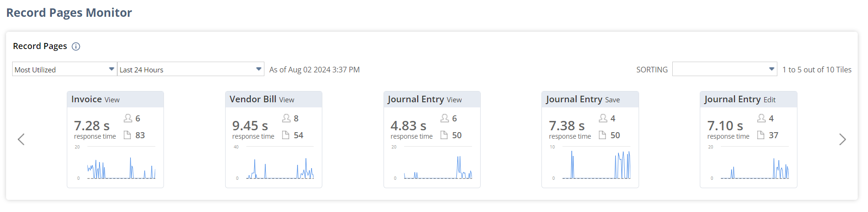Open the Vendor Bill View tile header
This screenshot has width=868, height=212.
point(273,99)
